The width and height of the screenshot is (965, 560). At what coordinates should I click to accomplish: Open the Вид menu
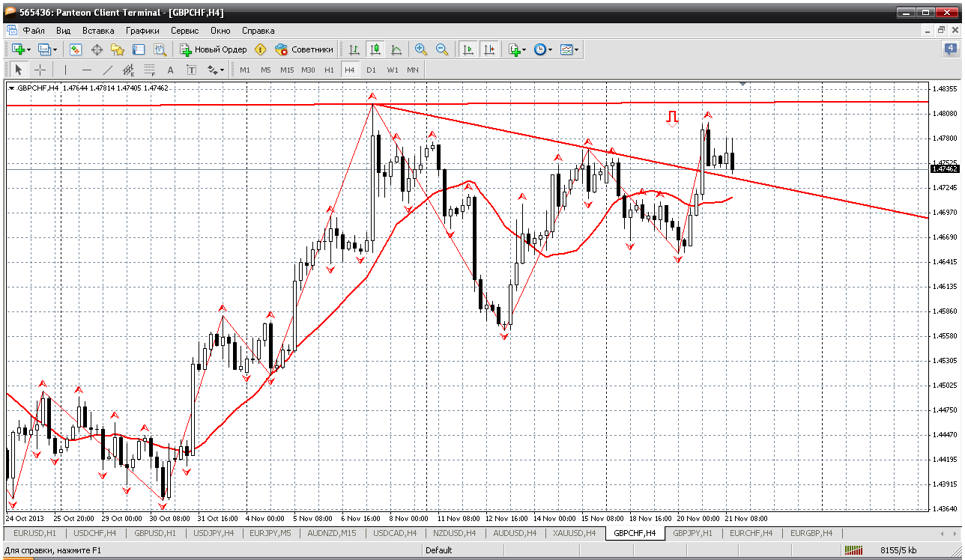64,31
